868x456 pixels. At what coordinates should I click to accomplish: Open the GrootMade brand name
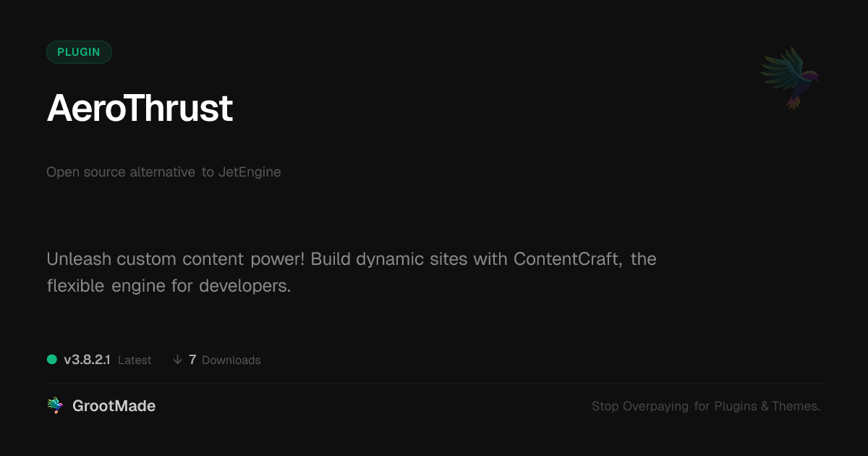pos(114,406)
